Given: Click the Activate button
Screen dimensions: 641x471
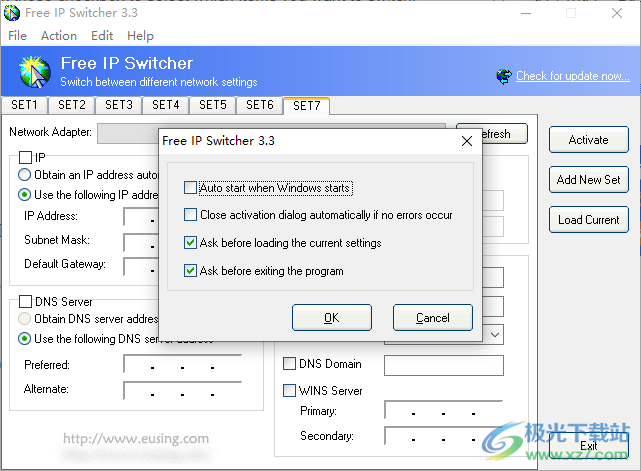Looking at the screenshot, I should point(589,139).
